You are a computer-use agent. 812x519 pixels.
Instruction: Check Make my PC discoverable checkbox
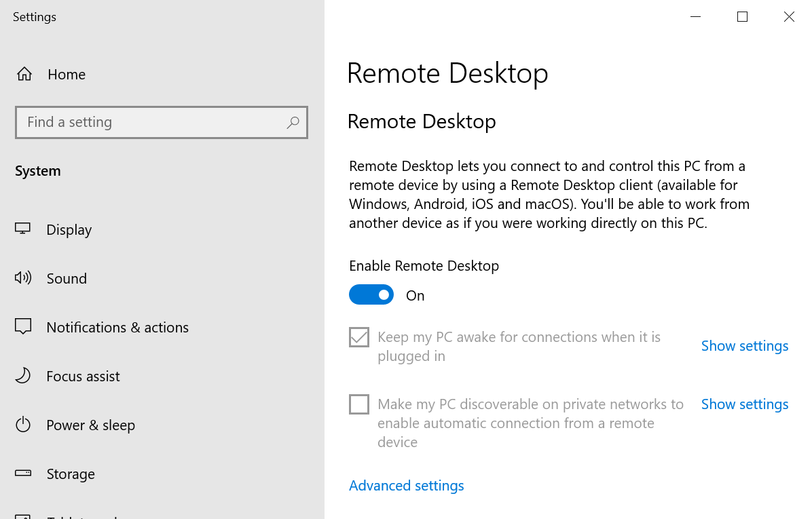tap(359, 404)
